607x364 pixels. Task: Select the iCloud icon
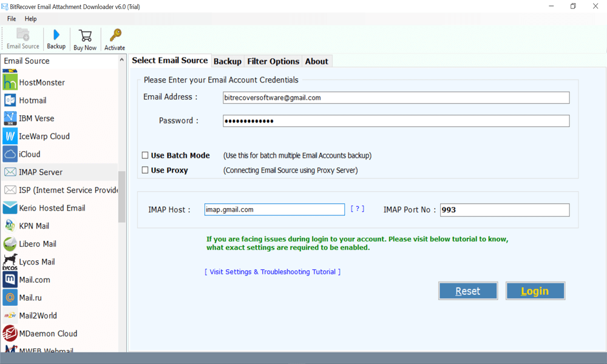pos(10,154)
